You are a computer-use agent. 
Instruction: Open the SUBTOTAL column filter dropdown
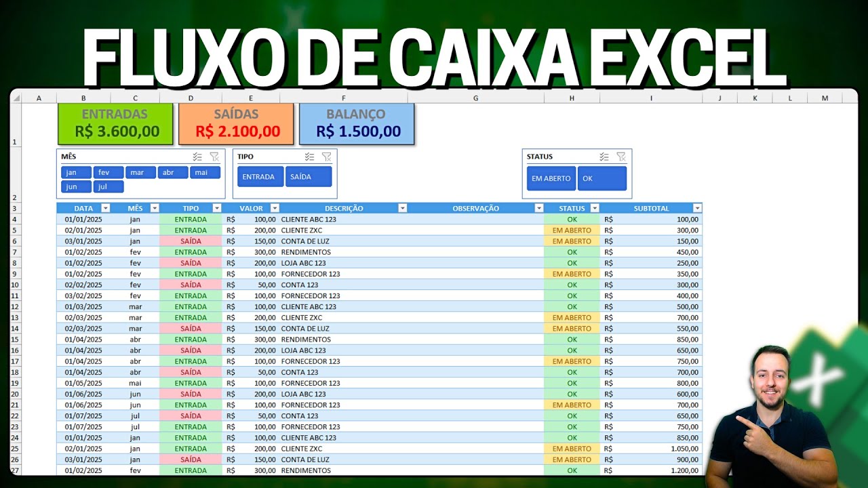click(x=697, y=208)
